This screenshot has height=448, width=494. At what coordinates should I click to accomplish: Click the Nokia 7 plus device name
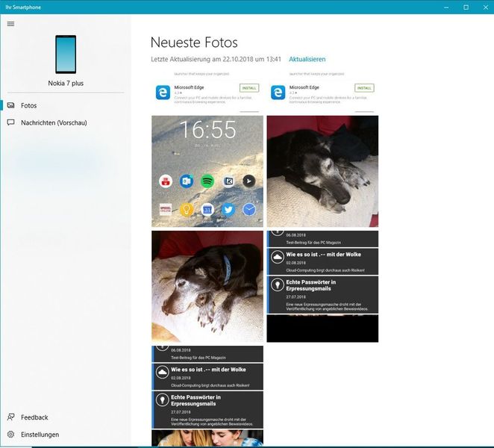66,83
